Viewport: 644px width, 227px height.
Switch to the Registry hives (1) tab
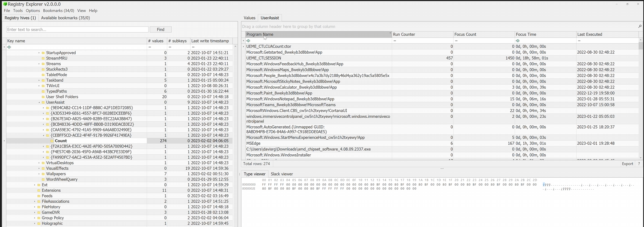(20, 18)
